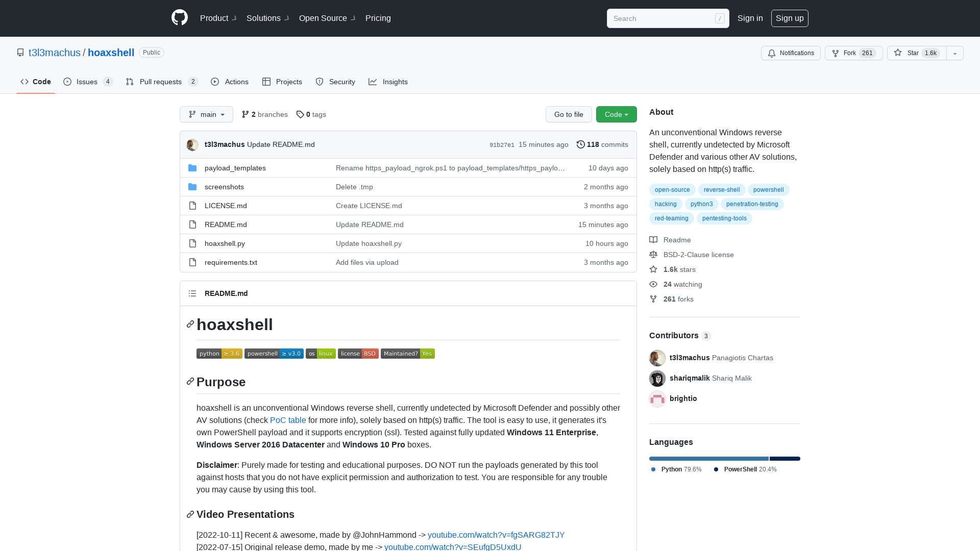Click the README table of contents icon

coord(192,293)
